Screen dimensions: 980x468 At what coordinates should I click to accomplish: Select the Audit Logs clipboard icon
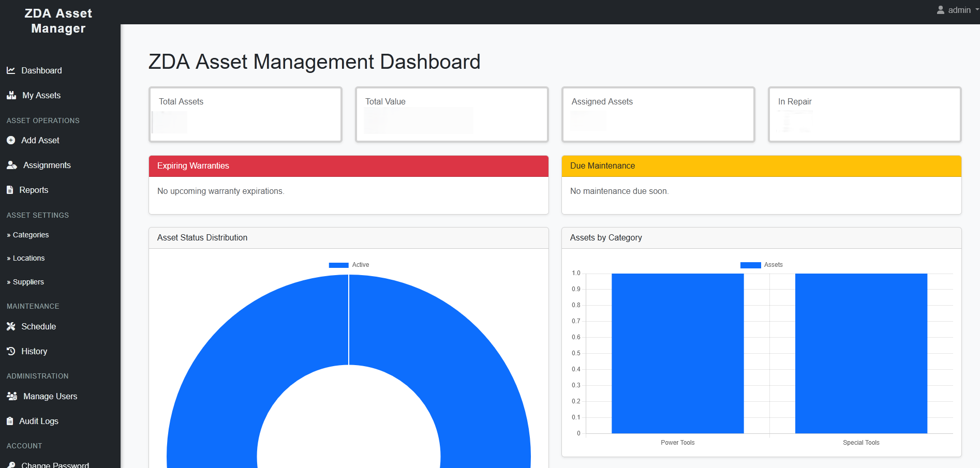pos(11,421)
